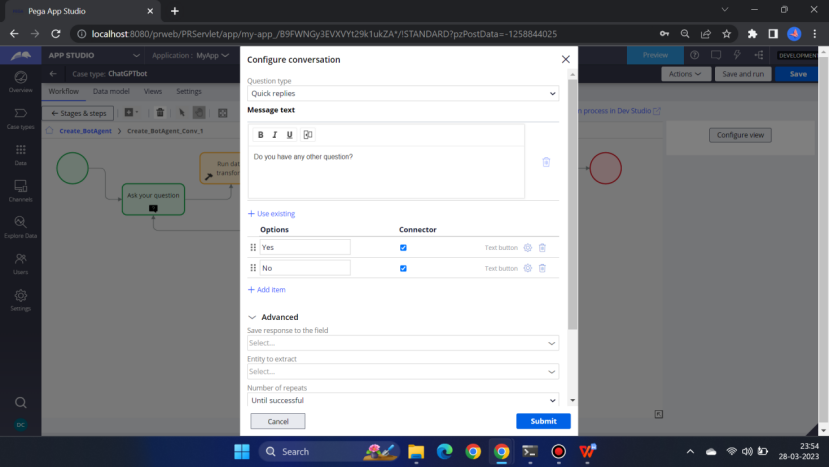Viewport: 830px width, 467px height.
Task: Click the DC user avatar at sidebar bottom
Action: 21,425
